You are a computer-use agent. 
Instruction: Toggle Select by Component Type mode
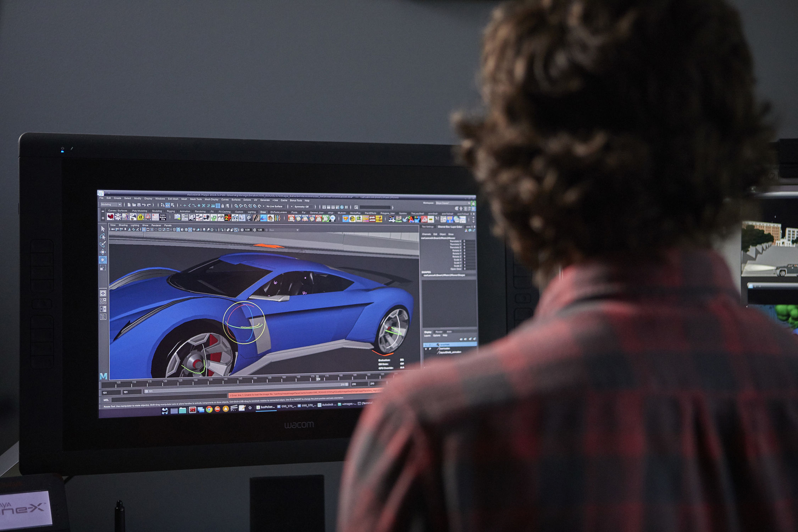[x=173, y=205]
